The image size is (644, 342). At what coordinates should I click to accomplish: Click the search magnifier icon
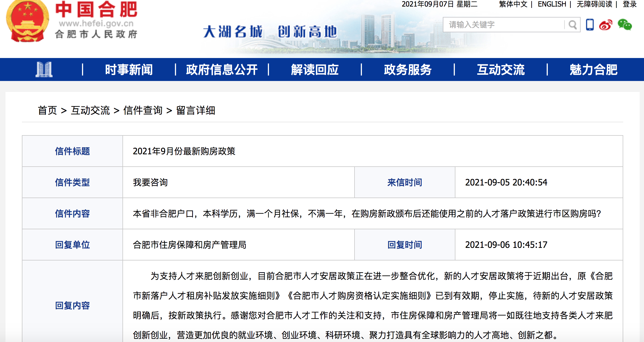click(572, 25)
